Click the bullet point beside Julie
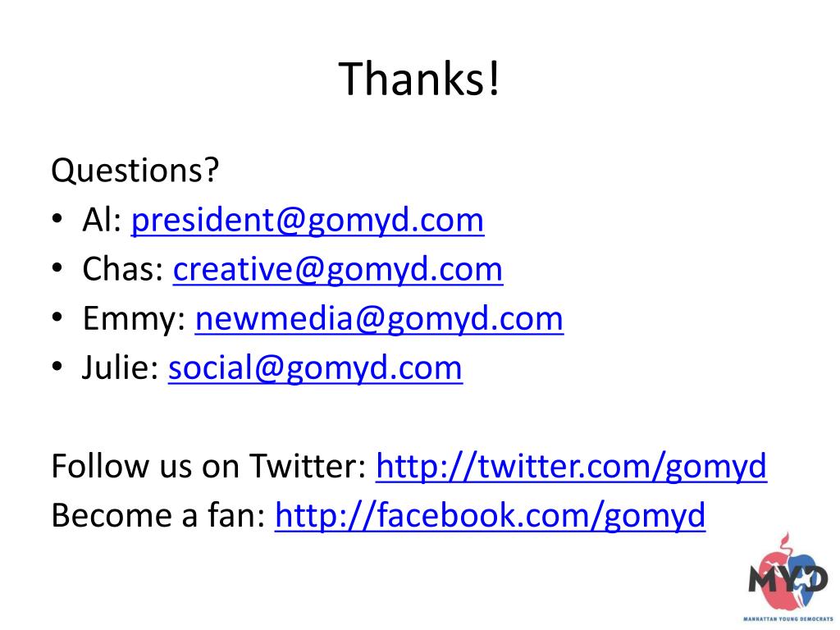Screen dimensions: 840x630 pyautogui.click(x=57, y=367)
